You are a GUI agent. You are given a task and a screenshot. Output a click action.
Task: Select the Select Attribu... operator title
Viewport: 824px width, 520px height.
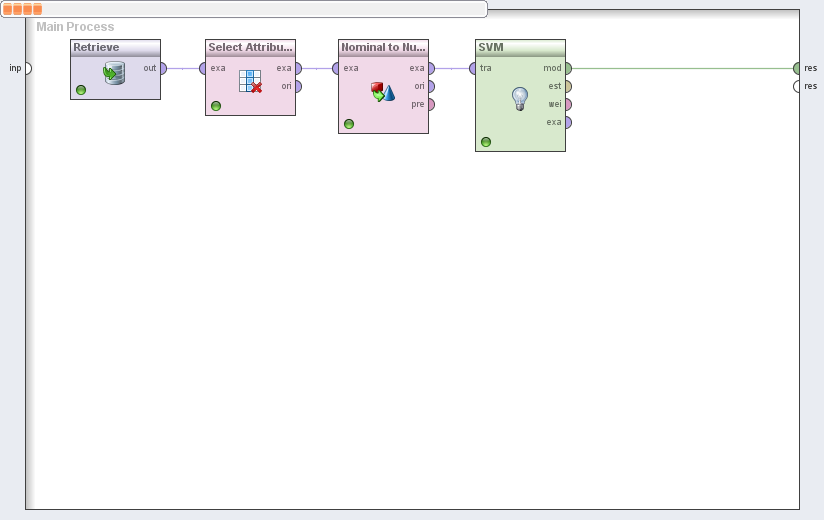pos(250,47)
